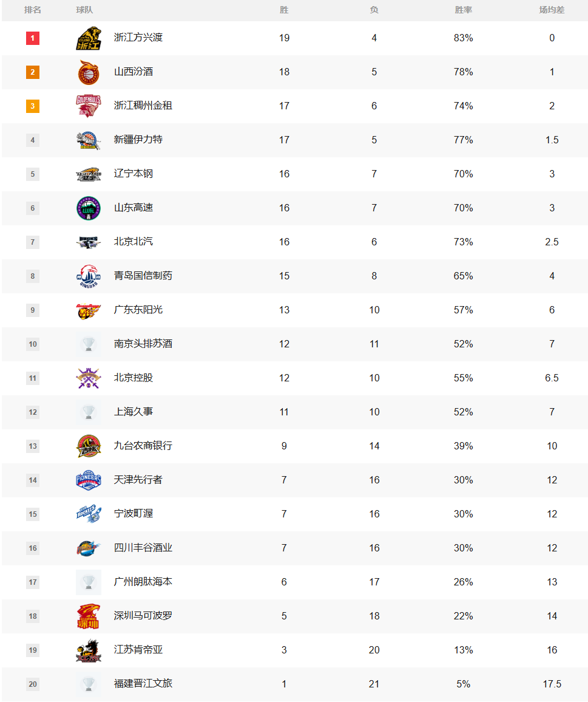Click the Zhejiang 浙江方兴渡 team logo
588x702 pixels.
89,38
